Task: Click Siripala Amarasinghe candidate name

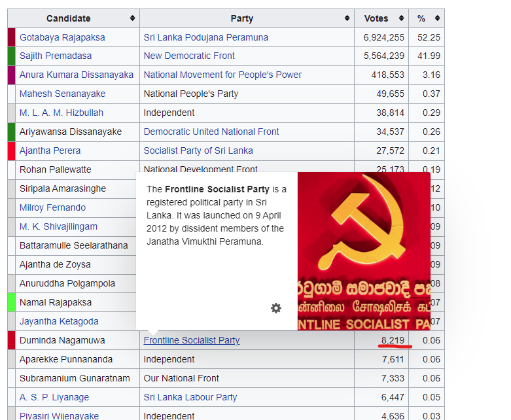Action: click(x=63, y=188)
